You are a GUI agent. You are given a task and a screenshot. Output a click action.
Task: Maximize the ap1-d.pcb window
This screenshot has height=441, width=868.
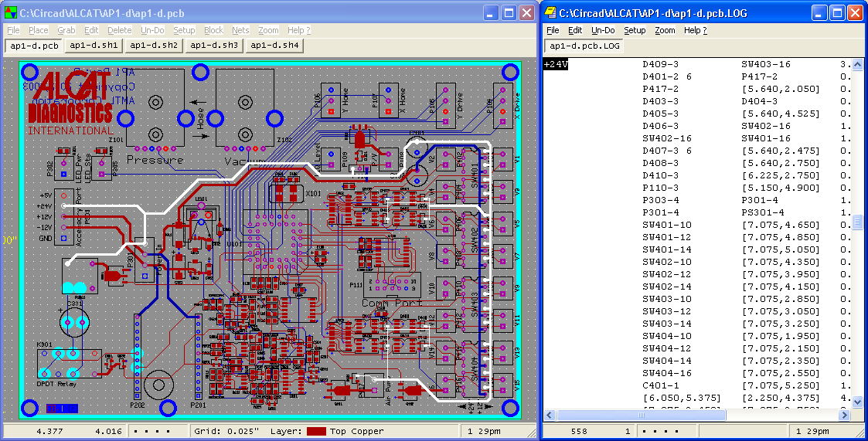point(509,13)
